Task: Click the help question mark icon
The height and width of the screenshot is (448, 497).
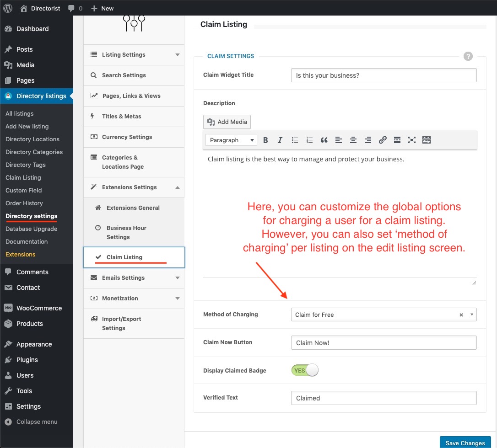Action: pyautogui.click(x=468, y=56)
